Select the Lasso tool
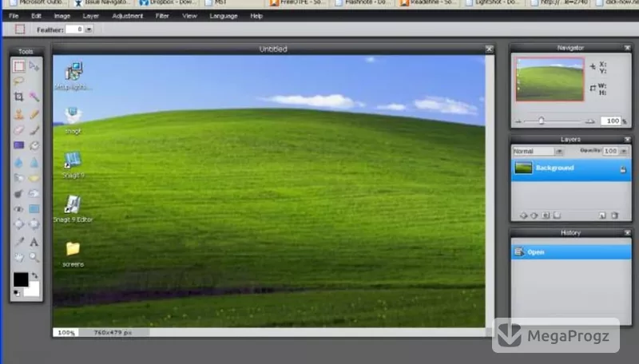This screenshot has width=639, height=364. pos(18,81)
